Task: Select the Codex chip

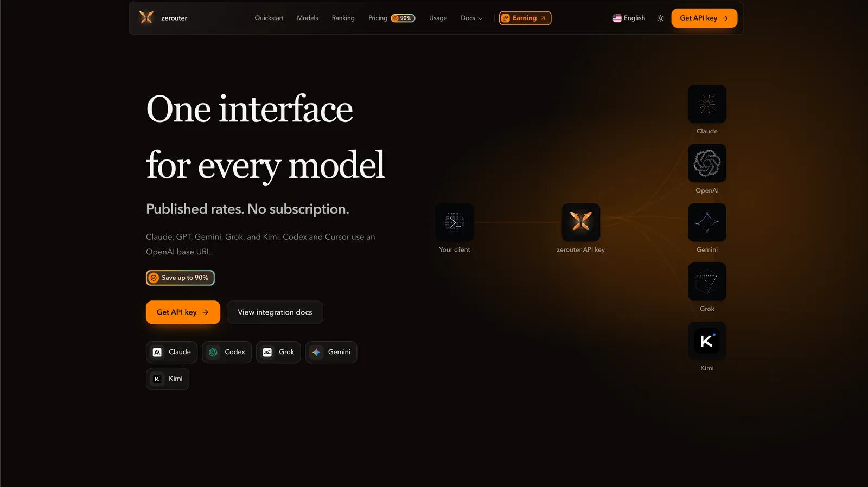Action: coord(227,352)
